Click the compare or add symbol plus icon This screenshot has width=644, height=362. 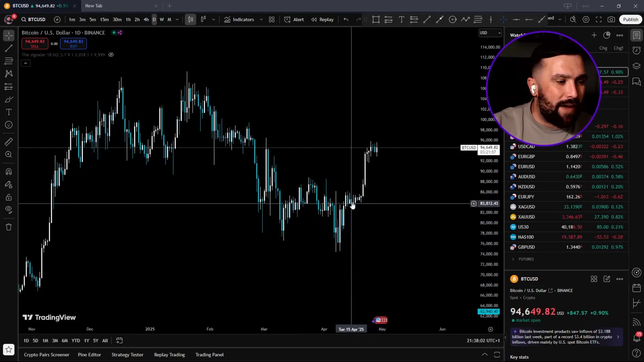click(57, 19)
